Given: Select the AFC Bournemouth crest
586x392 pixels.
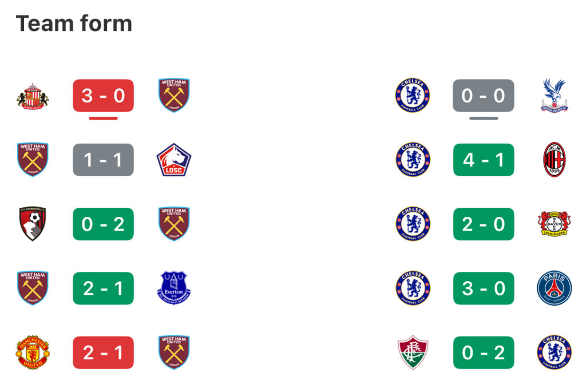Looking at the screenshot, I should point(33,223).
